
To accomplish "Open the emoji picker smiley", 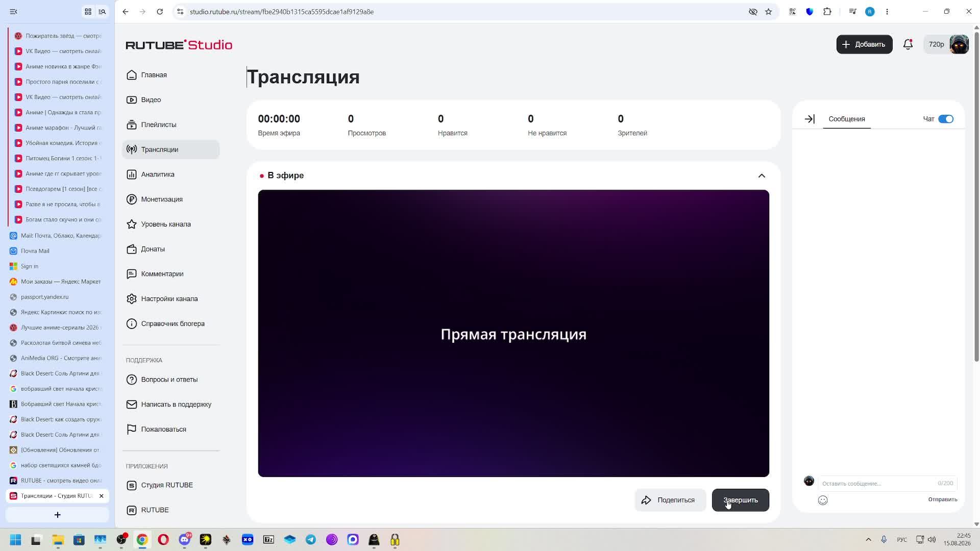I will pos(823,500).
